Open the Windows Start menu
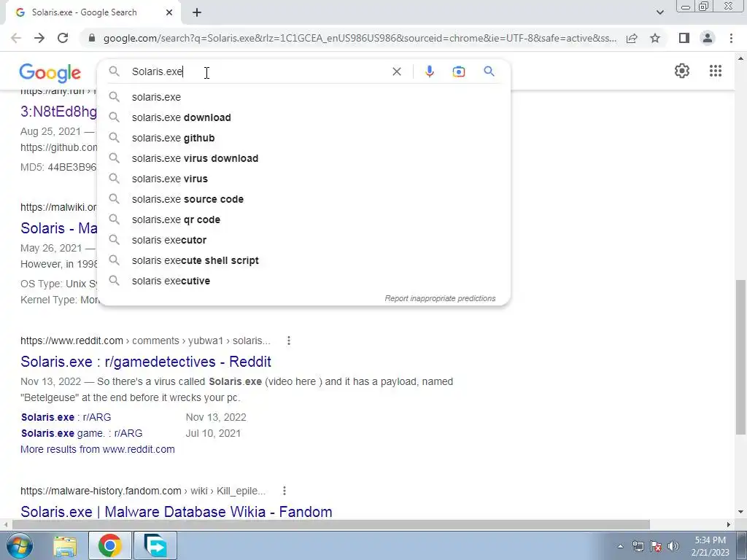Screen dimensions: 747x560 tap(20, 545)
